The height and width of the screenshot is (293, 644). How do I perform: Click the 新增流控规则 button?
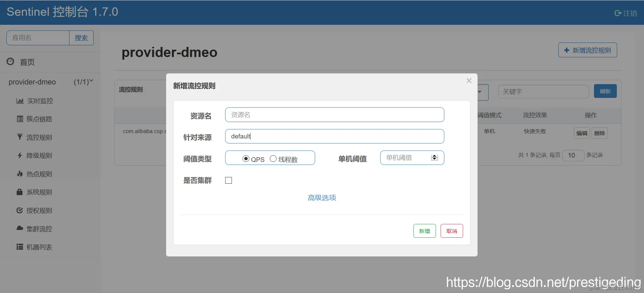(588, 50)
